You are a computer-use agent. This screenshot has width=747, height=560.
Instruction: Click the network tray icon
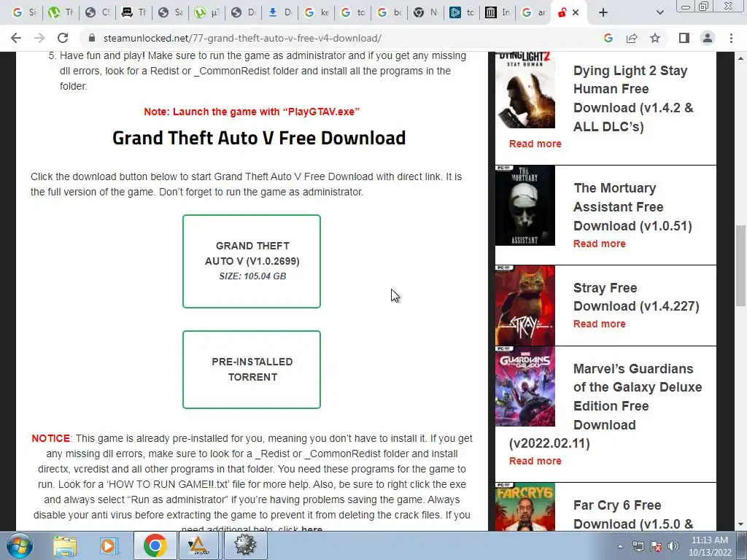coord(638,546)
